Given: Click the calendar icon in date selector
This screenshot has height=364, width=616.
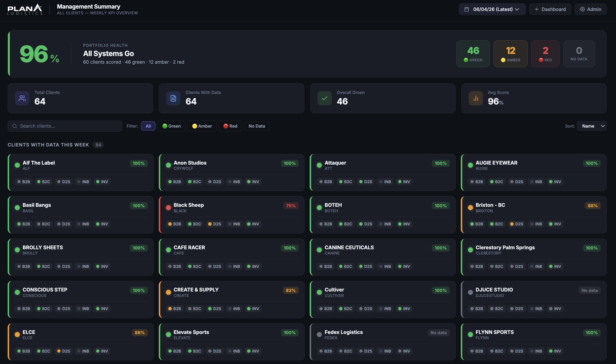Looking at the screenshot, I should pos(467,9).
